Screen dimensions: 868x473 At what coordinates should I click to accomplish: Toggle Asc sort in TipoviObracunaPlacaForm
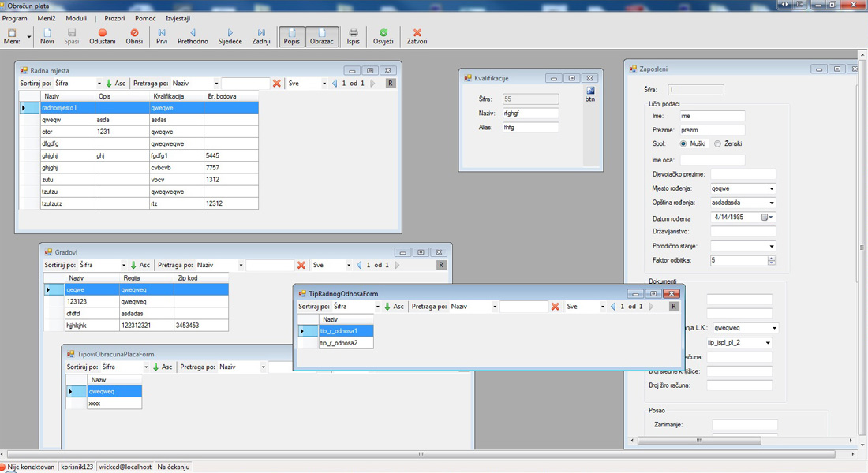(x=163, y=367)
